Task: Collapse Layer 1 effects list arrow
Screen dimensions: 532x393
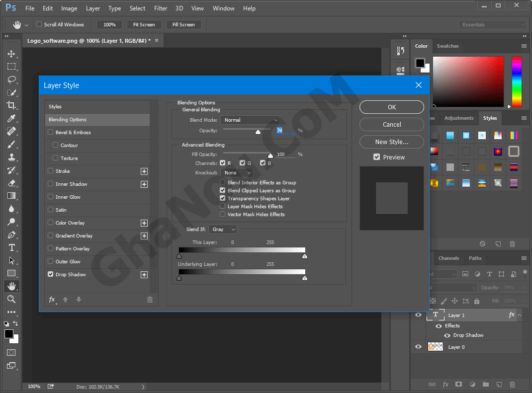Action: (x=519, y=315)
